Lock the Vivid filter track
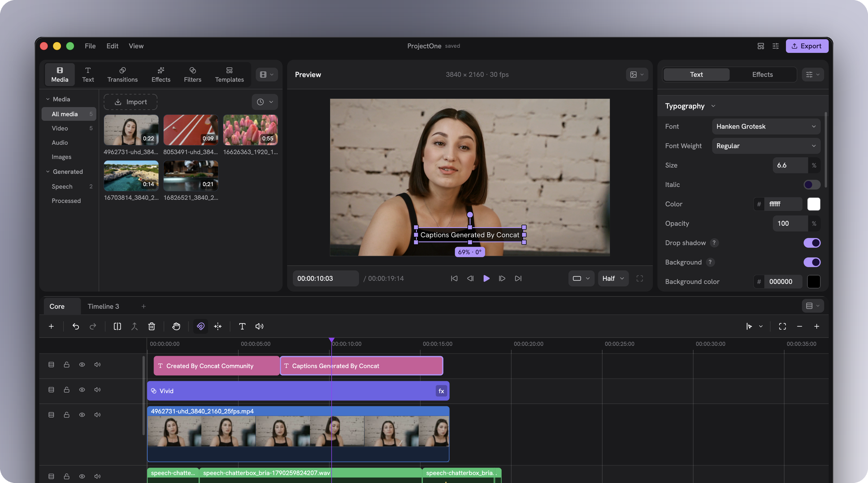This screenshot has width=868, height=483. [66, 390]
